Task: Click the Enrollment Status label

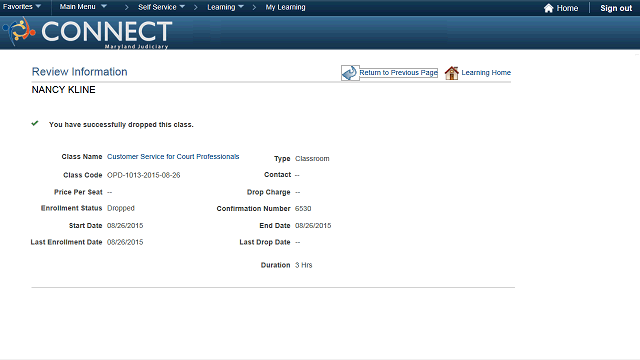Action: point(71,208)
